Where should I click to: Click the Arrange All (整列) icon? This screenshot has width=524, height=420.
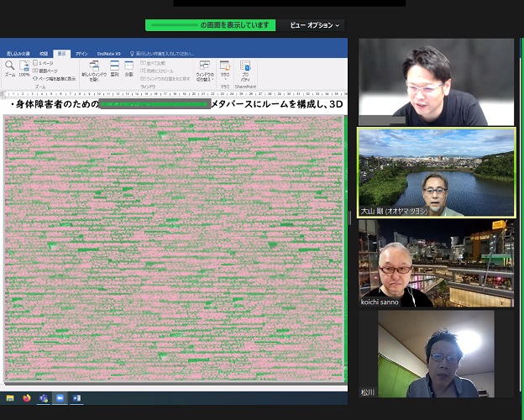(x=114, y=67)
